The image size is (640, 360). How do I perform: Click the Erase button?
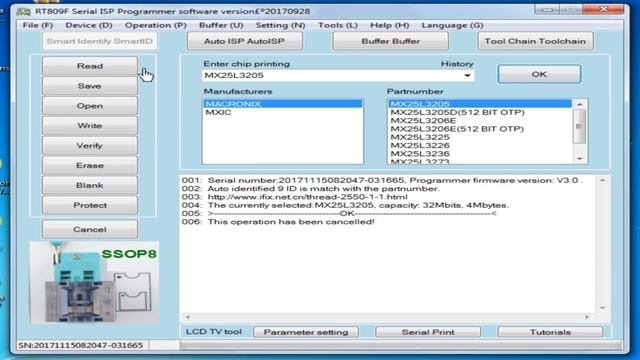click(90, 165)
